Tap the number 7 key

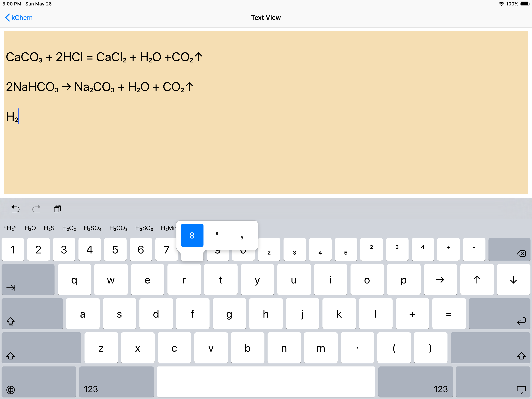pos(166,250)
